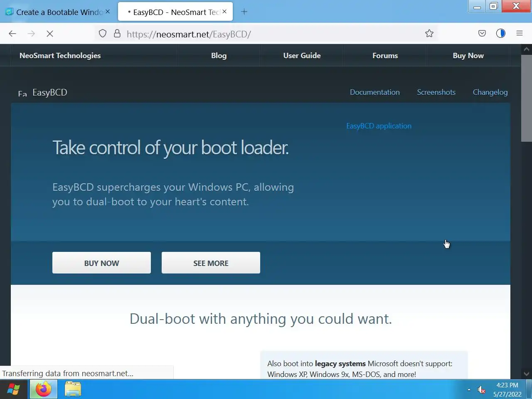Open the taskbar clock showing 4:23 PM
The height and width of the screenshot is (399, 532).
pyautogui.click(x=507, y=389)
